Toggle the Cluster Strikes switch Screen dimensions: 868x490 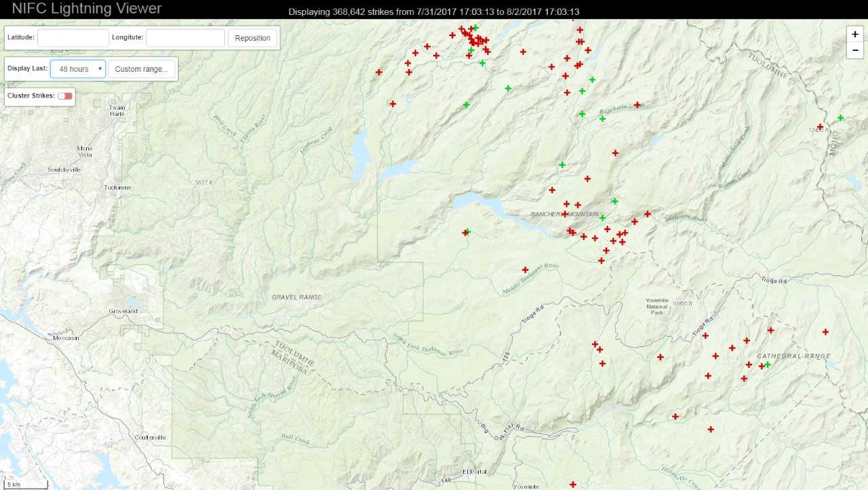pyautogui.click(x=65, y=96)
